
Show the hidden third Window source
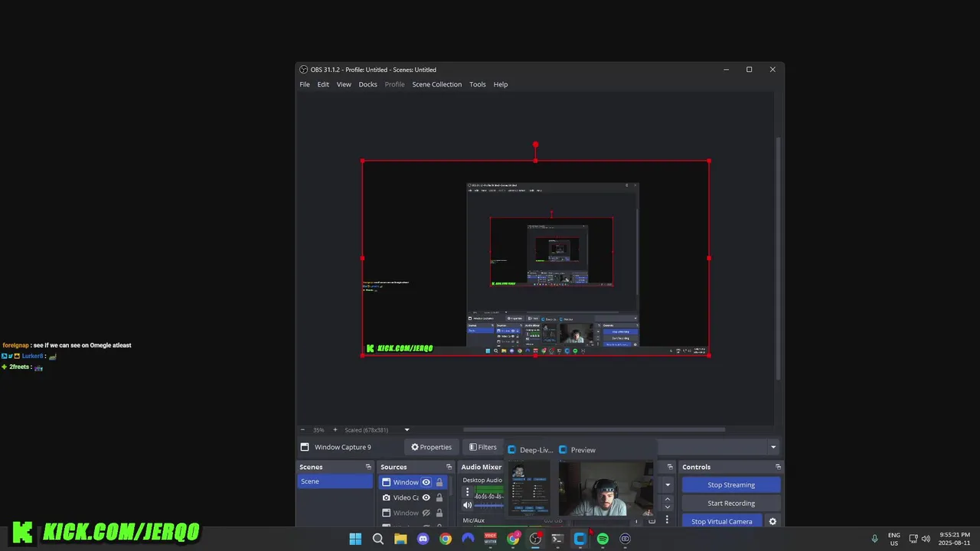[x=426, y=513]
